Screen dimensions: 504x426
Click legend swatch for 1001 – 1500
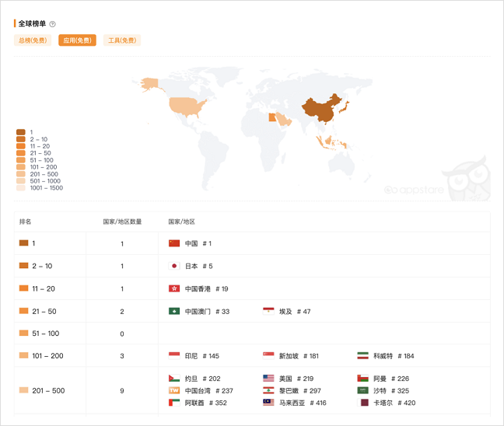[x=21, y=188]
